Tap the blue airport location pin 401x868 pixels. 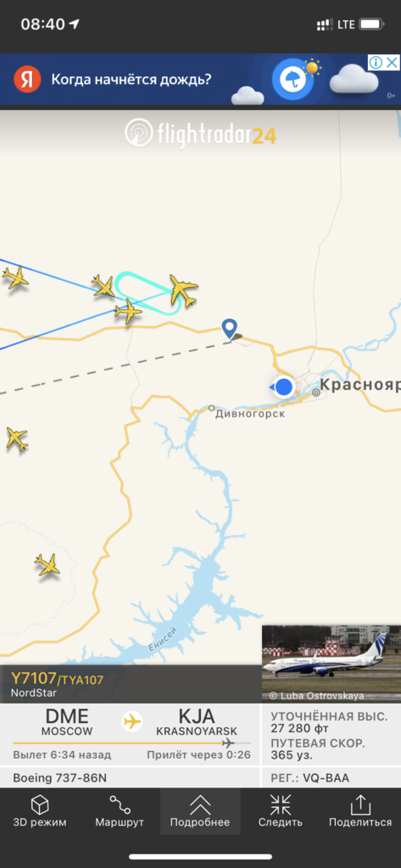click(229, 327)
